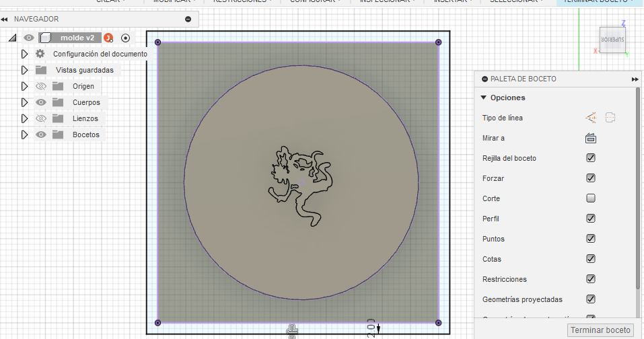Select the bottom-right sketch corner point
Viewport: 644px width, 339px height.
tap(438, 323)
